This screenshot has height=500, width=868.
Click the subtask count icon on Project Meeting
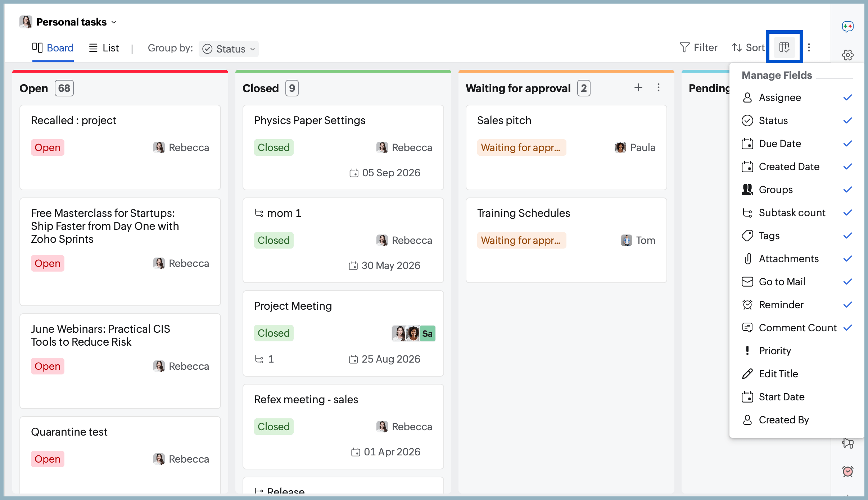click(x=259, y=359)
